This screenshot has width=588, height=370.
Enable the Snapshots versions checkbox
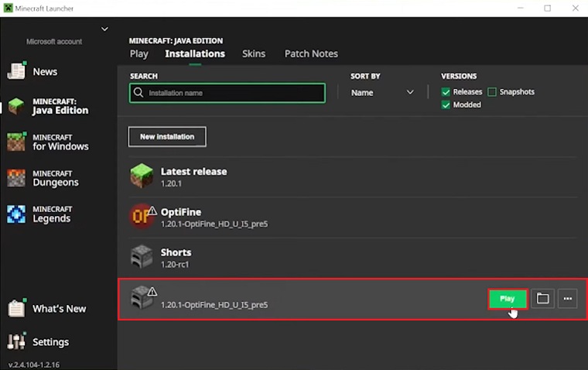pyautogui.click(x=492, y=92)
